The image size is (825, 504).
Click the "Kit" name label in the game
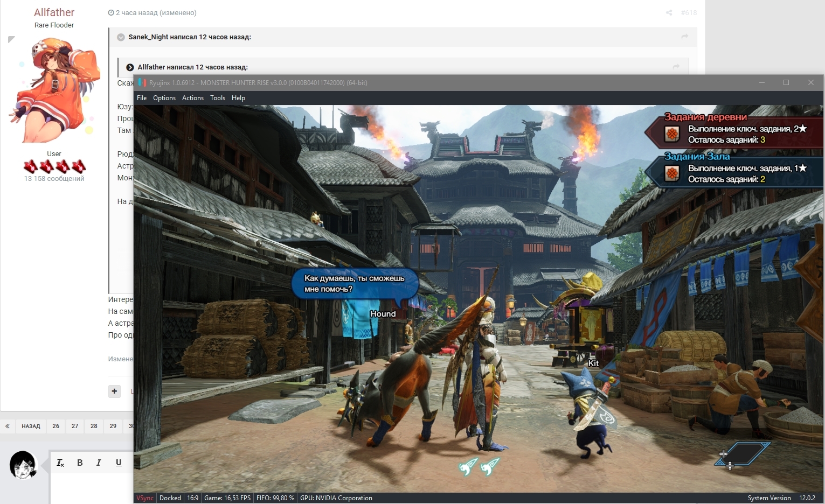[x=593, y=363]
